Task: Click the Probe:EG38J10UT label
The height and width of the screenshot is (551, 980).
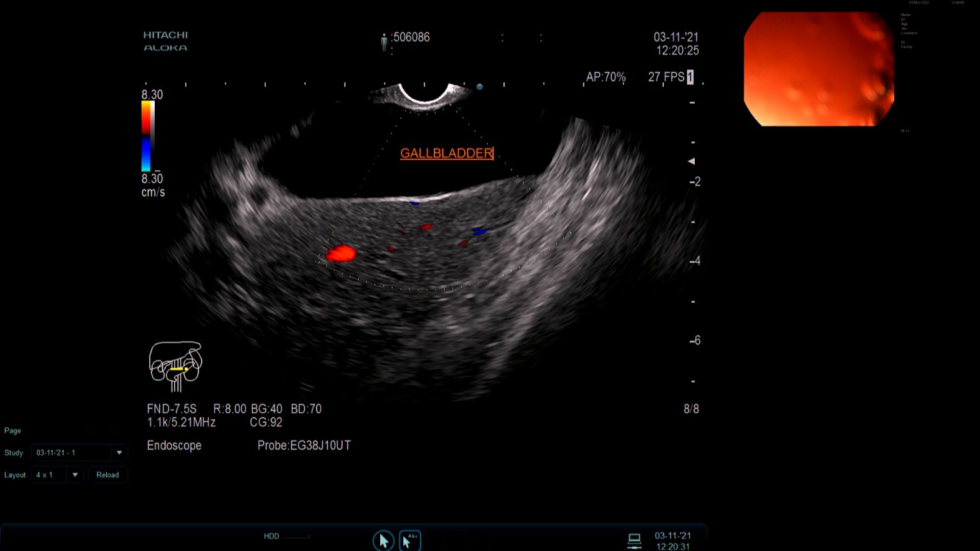Action: pyautogui.click(x=304, y=446)
